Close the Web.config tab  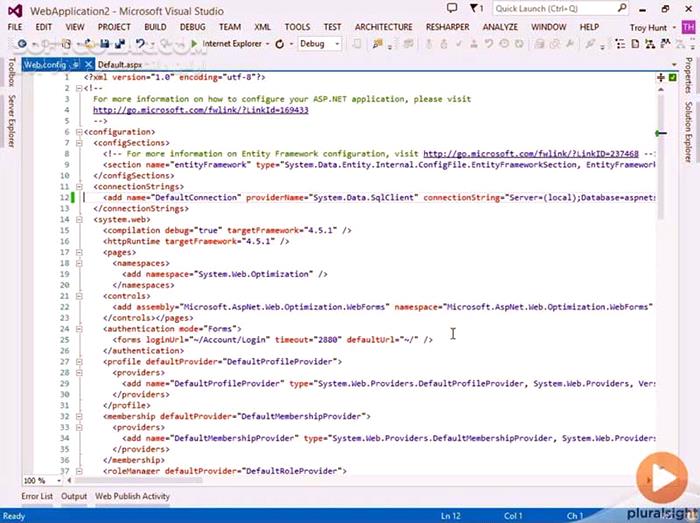[x=88, y=65]
